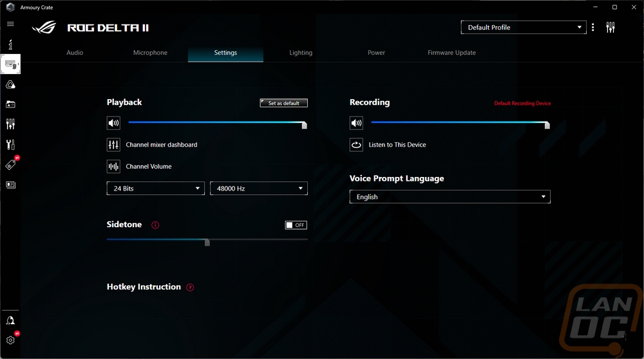The width and height of the screenshot is (644, 359).
Task: Click the Channel mixer dashboard icon
Action: 113,144
